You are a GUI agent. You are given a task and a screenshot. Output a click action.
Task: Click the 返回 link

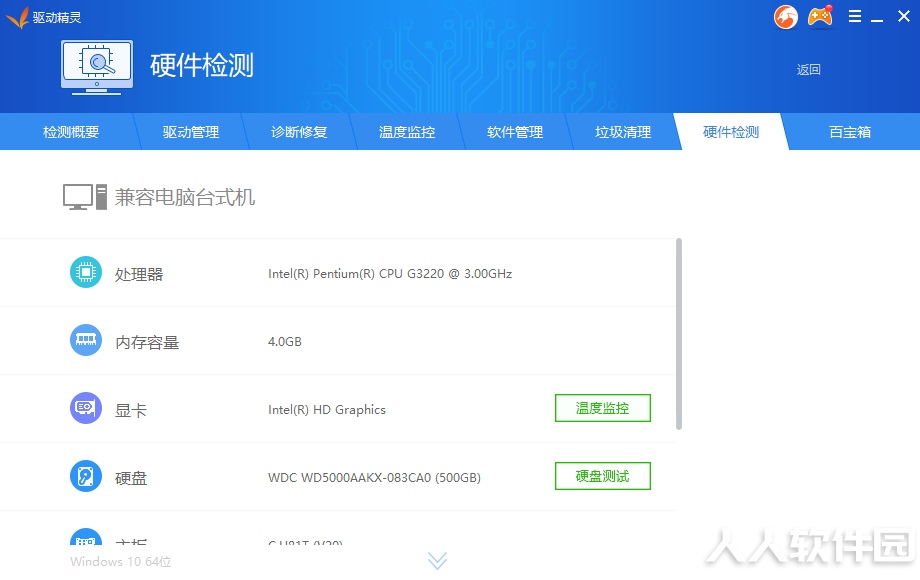809,70
